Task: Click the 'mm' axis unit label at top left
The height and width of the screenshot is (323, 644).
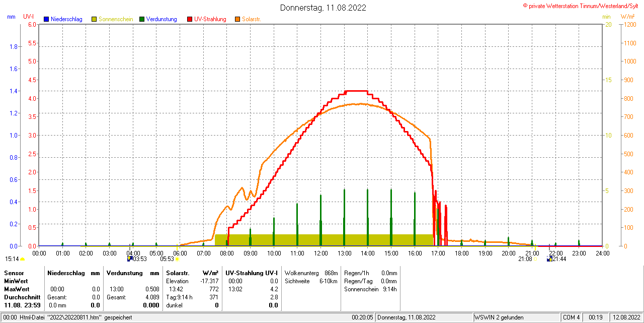Action: tap(11, 17)
